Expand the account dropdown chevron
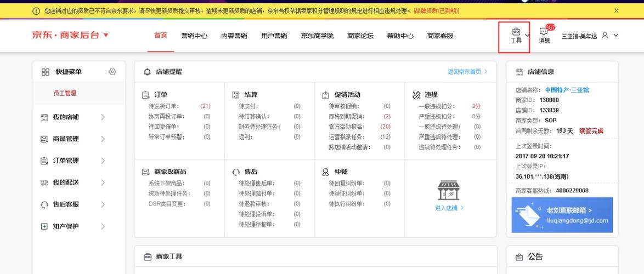644x274 pixels. click(x=615, y=35)
